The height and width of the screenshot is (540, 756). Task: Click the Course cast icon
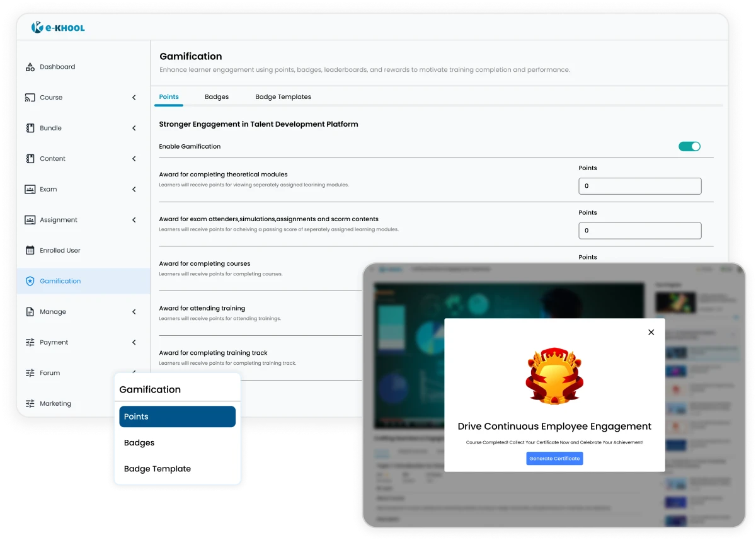pyautogui.click(x=30, y=98)
